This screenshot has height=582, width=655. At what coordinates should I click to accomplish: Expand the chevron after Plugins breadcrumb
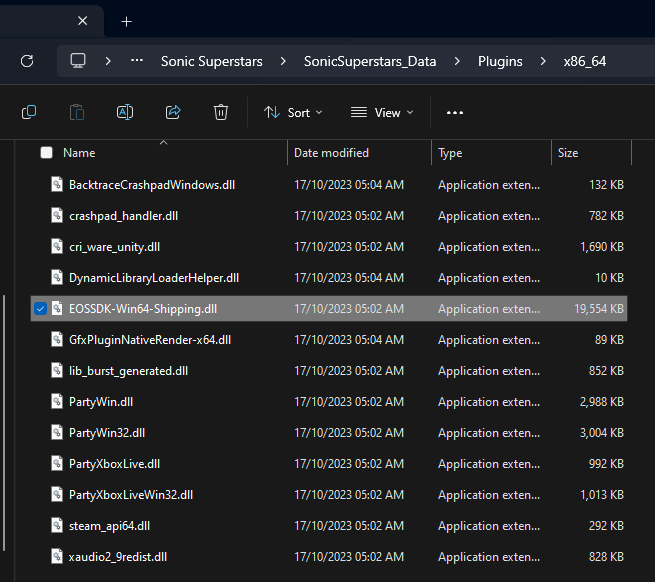(542, 61)
